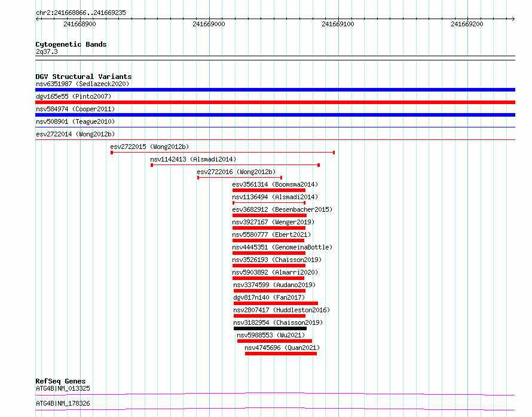
Task: Select esv3682912 (Besenbacher2015) label
Action: pyautogui.click(x=282, y=209)
